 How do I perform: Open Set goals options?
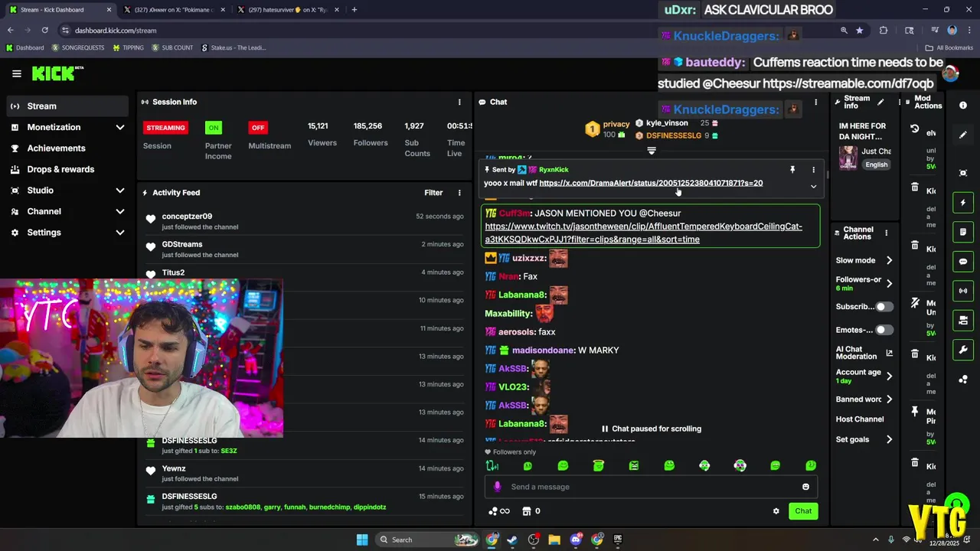[864, 439]
